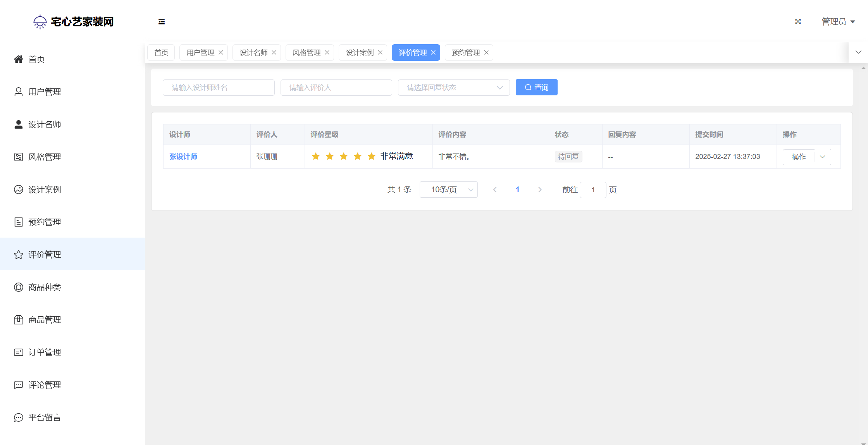The width and height of the screenshot is (868, 445).
Task: Click the 评论管理 chat bubble icon
Action: point(18,385)
